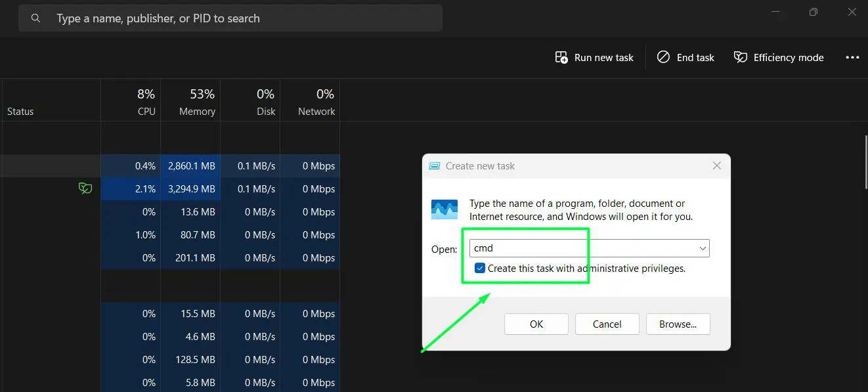Uncheck administrative privileges for the task
Image resolution: width=868 pixels, height=392 pixels.
479,267
